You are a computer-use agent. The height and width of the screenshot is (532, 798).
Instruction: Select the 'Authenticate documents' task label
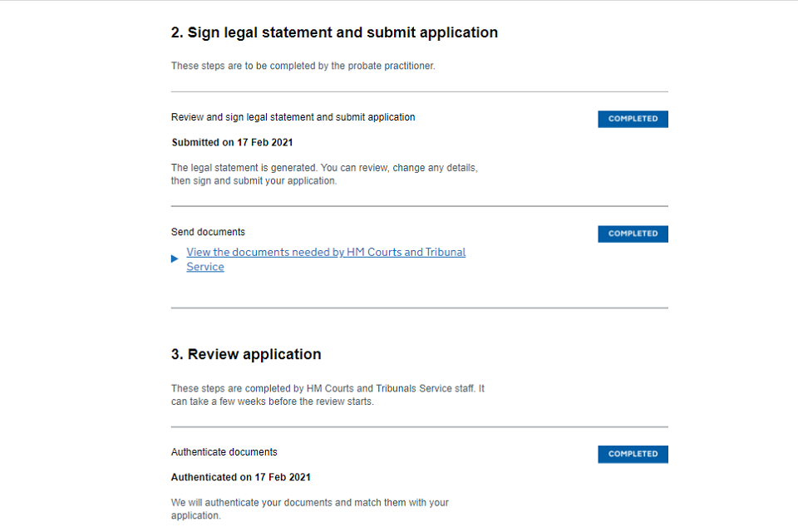[224, 452]
